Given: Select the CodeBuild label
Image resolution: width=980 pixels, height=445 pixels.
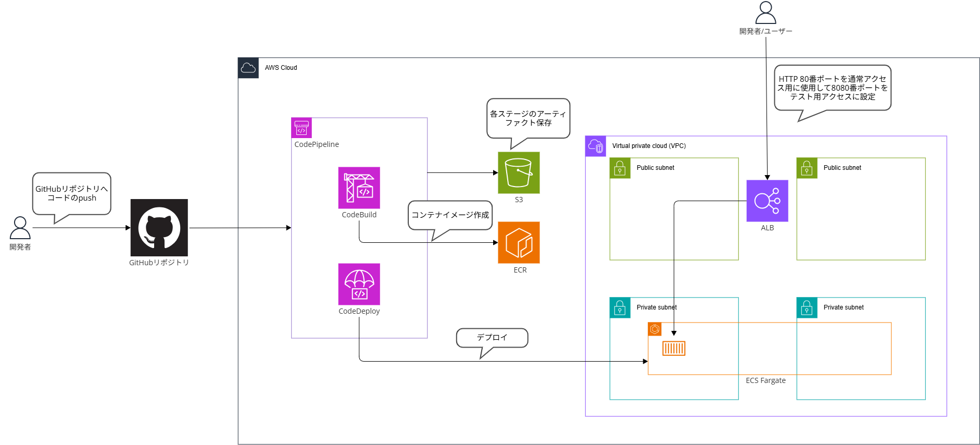Looking at the screenshot, I should 359,215.
